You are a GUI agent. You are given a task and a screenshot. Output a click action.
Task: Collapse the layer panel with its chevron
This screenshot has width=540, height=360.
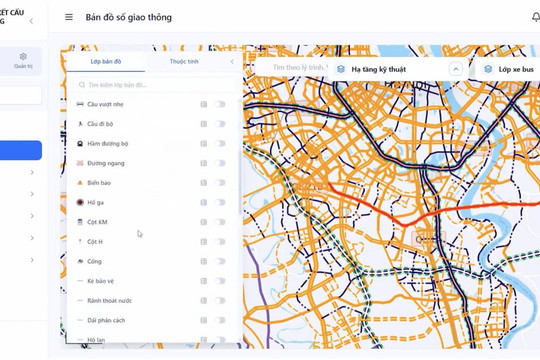pos(232,61)
